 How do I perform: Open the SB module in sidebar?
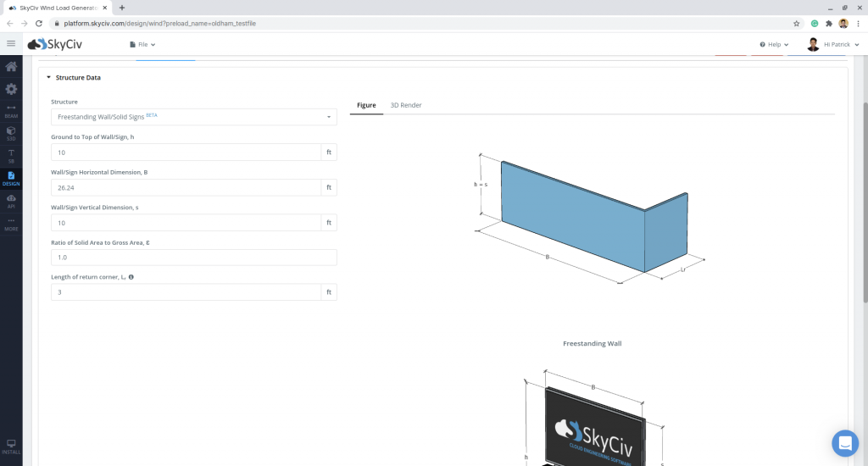click(11, 155)
